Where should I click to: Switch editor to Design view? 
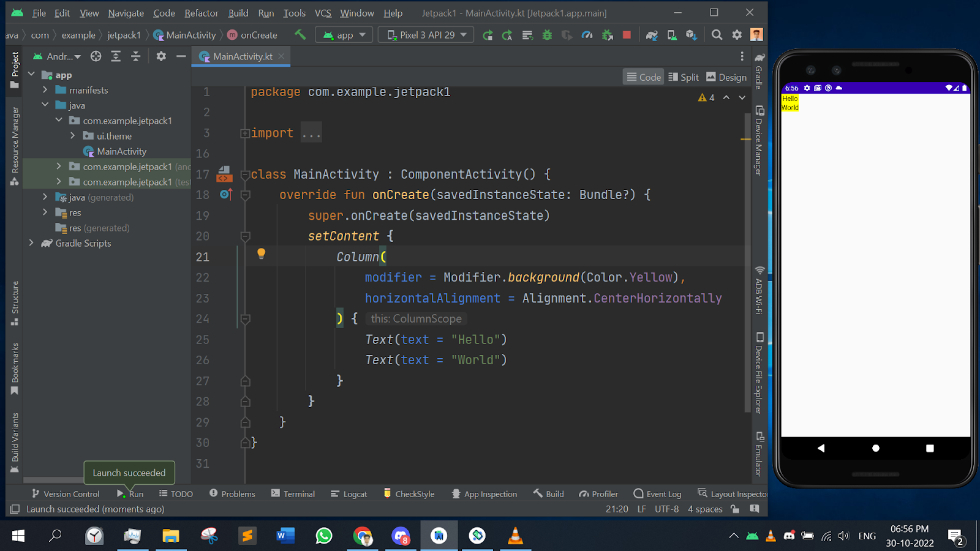(726, 77)
